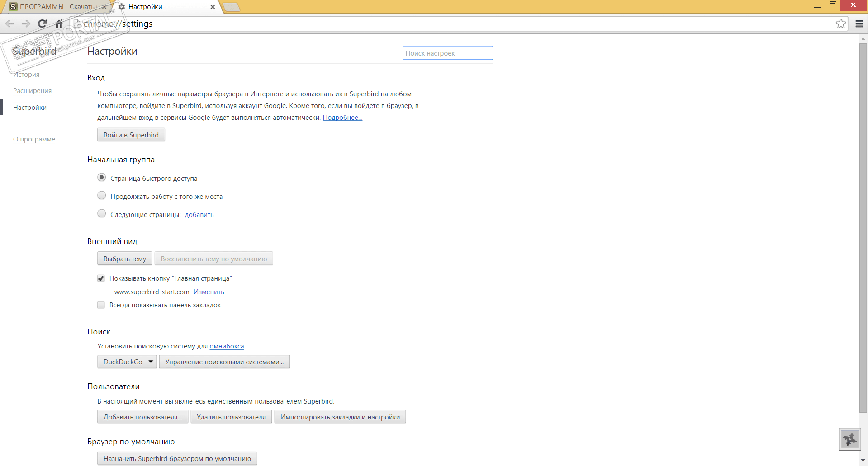Screen dimensions: 868x466
Task: Restore down the browser window
Action: tap(833, 5)
